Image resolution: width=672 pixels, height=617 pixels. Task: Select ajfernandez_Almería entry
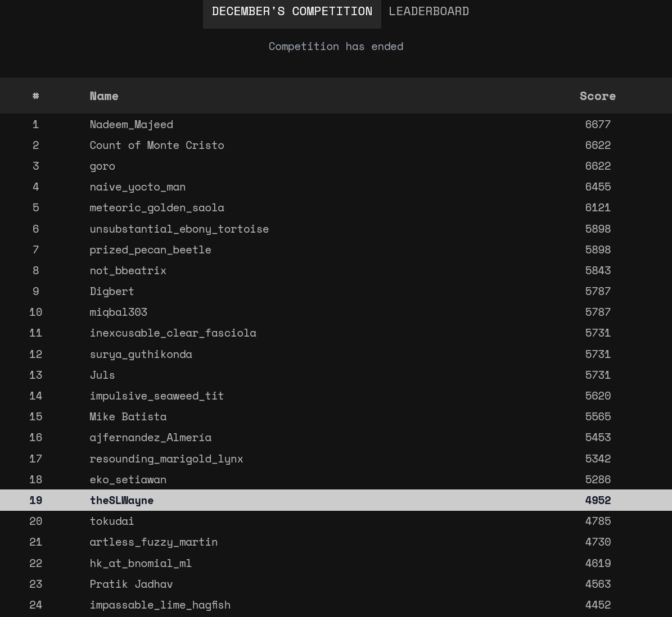tap(151, 438)
